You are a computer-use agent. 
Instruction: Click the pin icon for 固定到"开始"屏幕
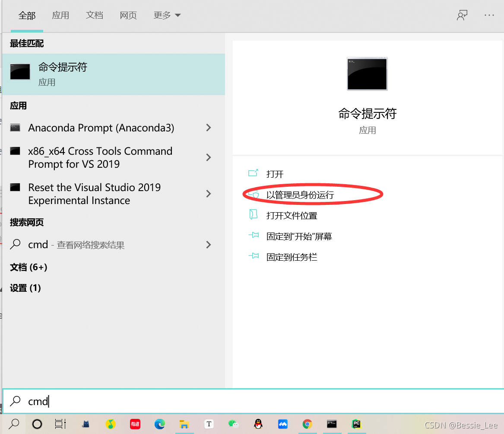254,235
